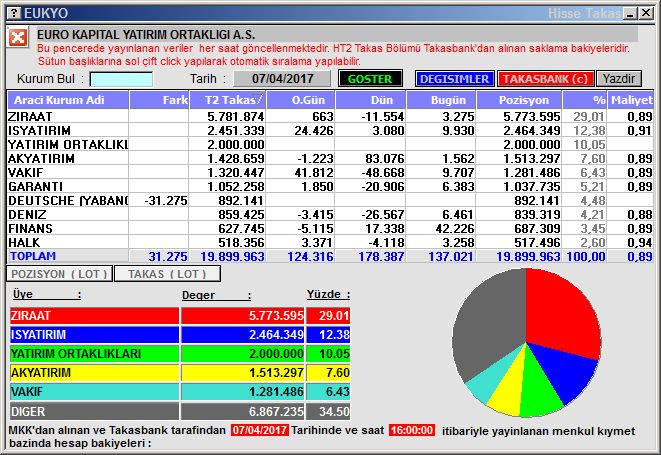The width and height of the screenshot is (661, 455).
Task: Select the GARANTI row name cell
Action: (68, 186)
